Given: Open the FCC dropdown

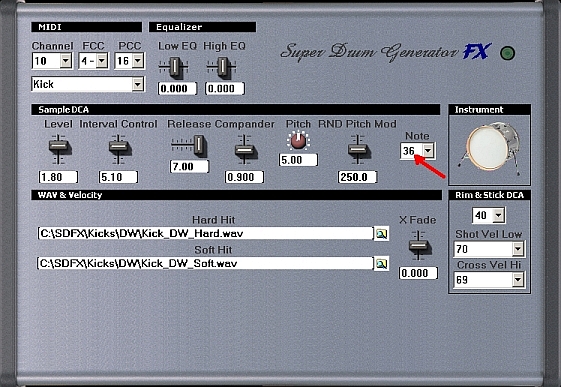Looking at the screenshot, I should 102,61.
